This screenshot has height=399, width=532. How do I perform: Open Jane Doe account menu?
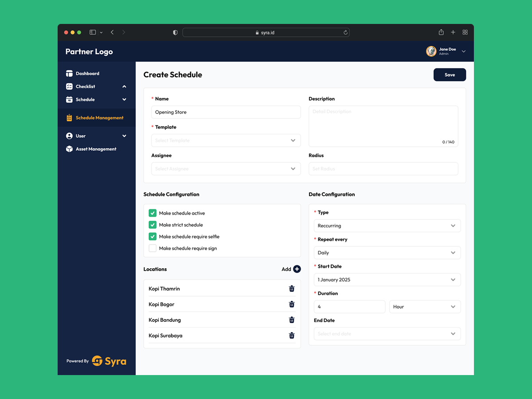pos(464,51)
